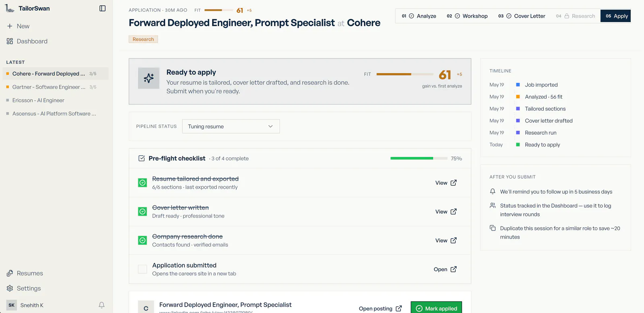Open Settings from the sidebar
Screen dimensions: 644x313
[x=24, y=288]
